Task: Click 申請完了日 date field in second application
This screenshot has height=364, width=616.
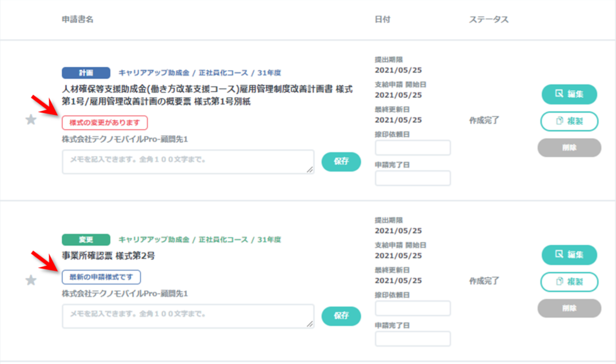Action: click(x=413, y=339)
